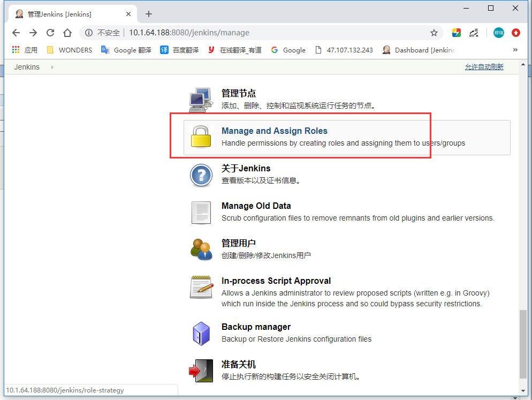Click the red update notification icon

pyautogui.click(x=516, y=33)
